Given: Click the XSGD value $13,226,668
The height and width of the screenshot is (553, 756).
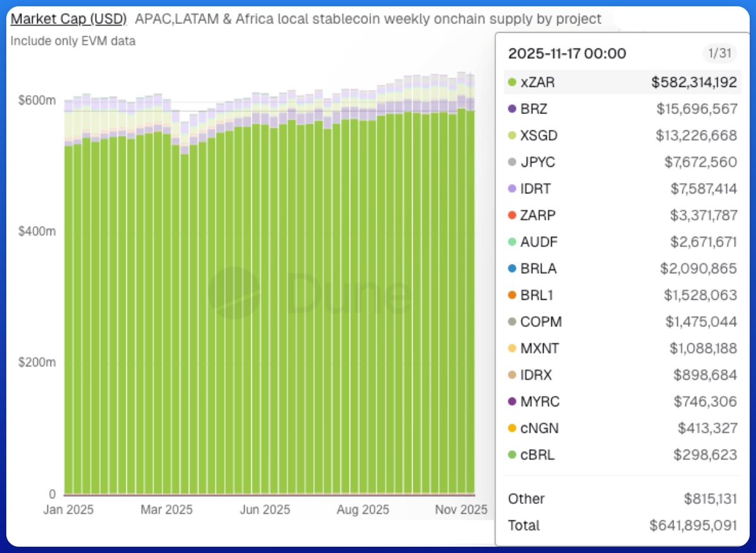Looking at the screenshot, I should pyautogui.click(x=696, y=135).
